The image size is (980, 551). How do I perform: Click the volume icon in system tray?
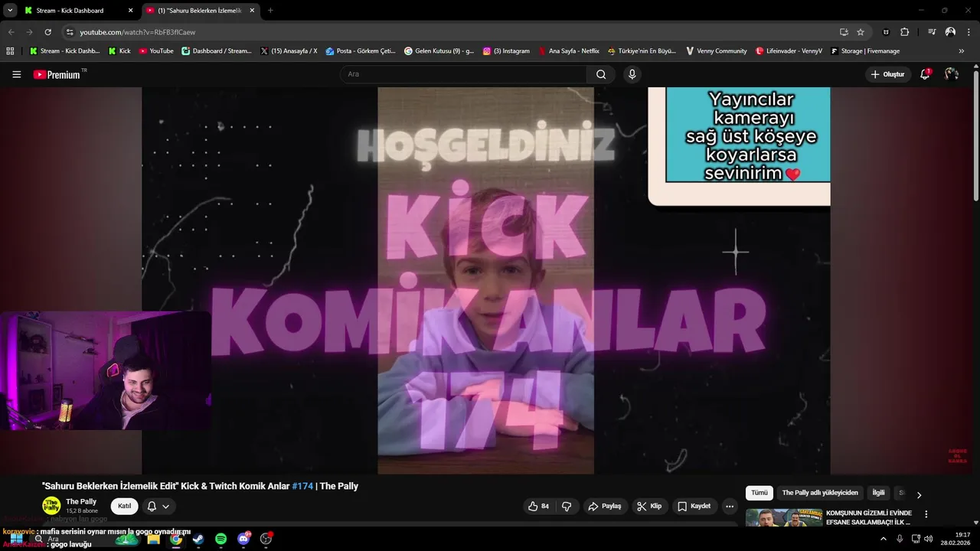[x=928, y=539]
